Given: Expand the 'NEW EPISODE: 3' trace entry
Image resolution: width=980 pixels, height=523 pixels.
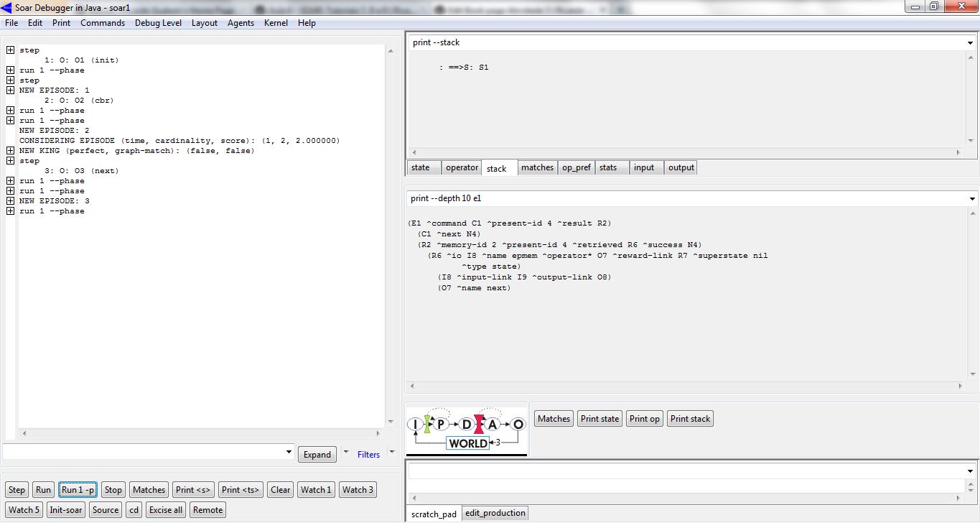Looking at the screenshot, I should pyautogui.click(x=11, y=201).
